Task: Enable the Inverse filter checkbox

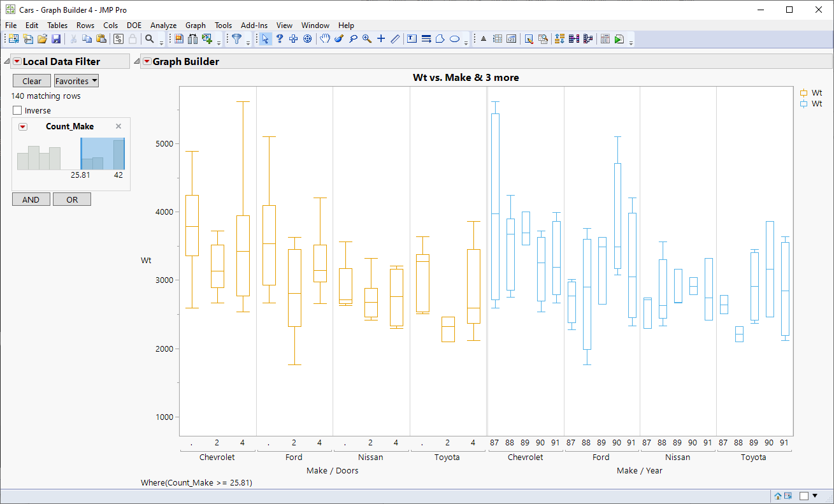Action: point(17,110)
